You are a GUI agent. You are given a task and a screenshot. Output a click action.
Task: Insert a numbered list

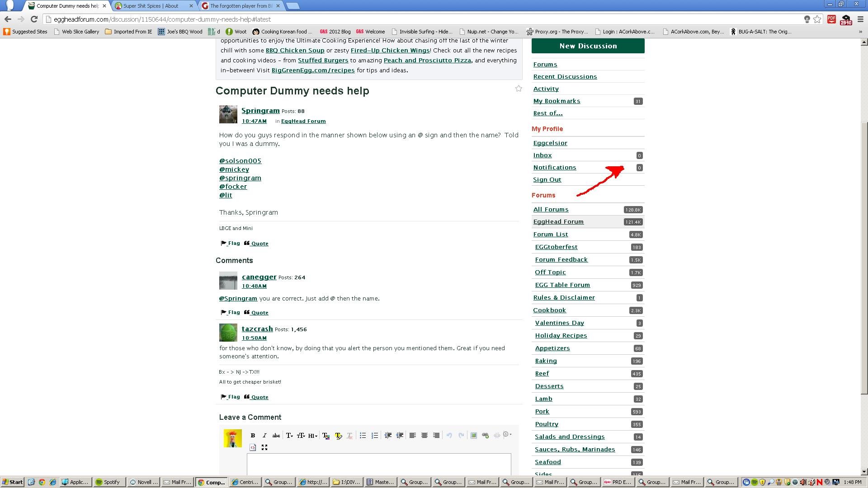click(374, 436)
